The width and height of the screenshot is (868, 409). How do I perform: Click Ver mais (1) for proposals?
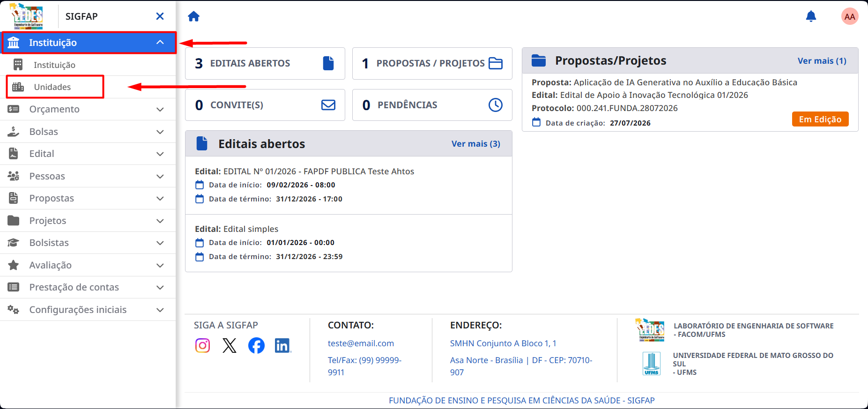pos(822,61)
